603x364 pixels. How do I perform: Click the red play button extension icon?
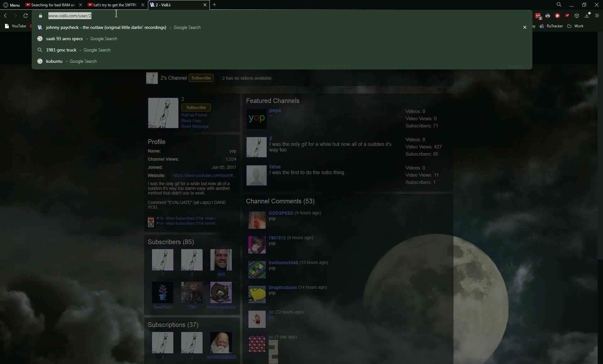tap(557, 16)
